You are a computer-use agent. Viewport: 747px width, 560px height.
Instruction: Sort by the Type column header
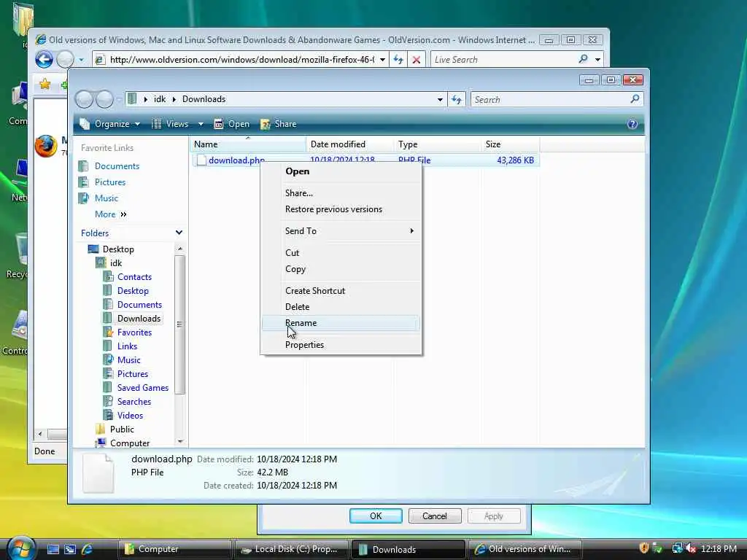[438, 144]
